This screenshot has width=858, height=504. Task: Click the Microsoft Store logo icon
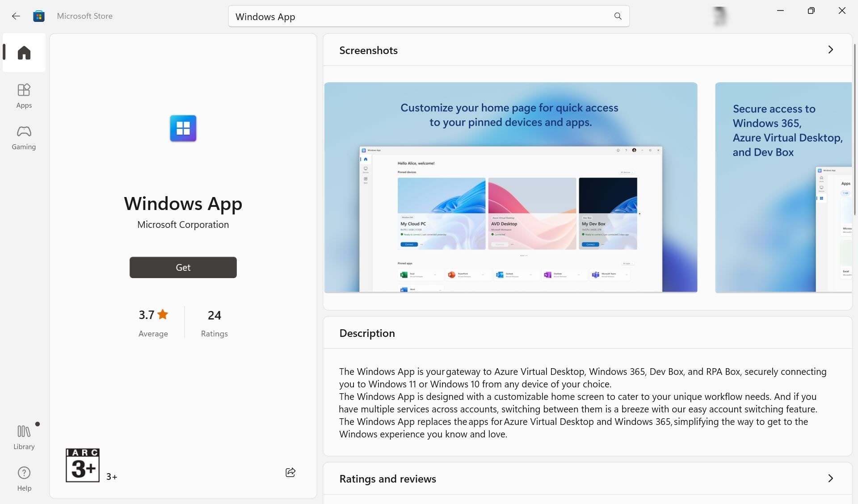coord(39,16)
